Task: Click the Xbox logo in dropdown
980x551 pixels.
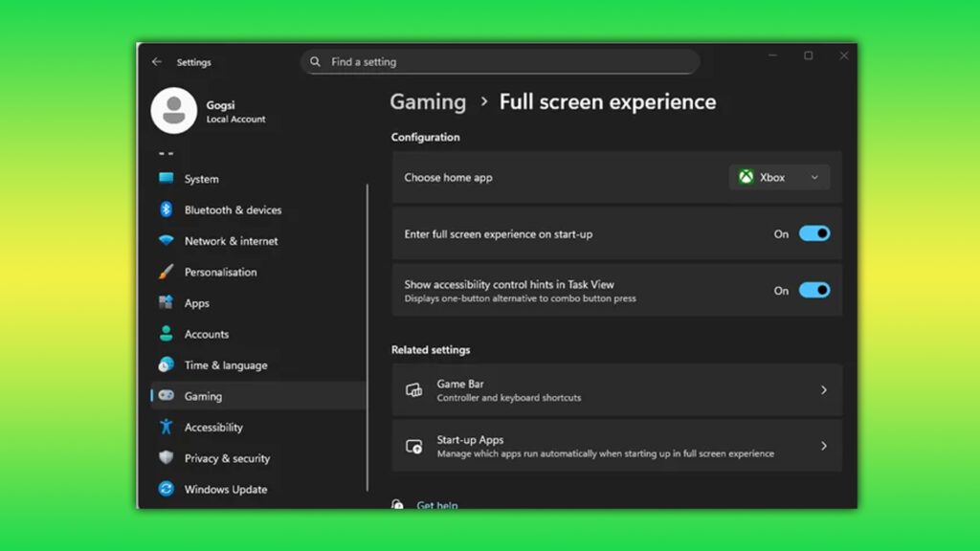Action: [x=746, y=177]
